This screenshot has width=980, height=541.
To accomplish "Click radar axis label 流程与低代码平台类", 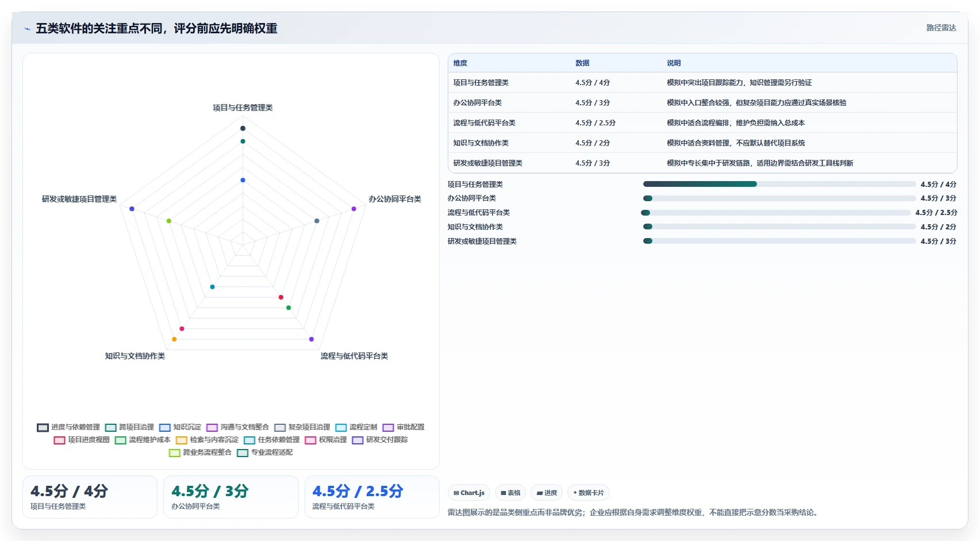I will coord(354,356).
